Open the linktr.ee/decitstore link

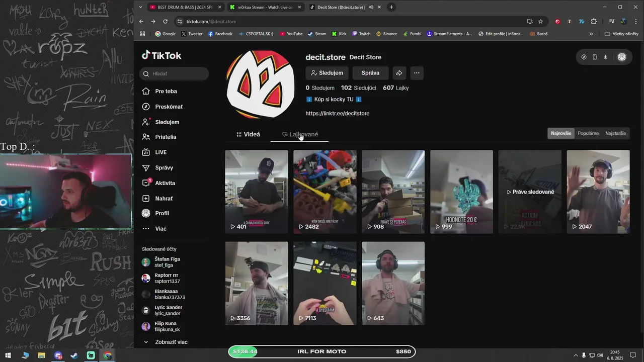[338, 114]
